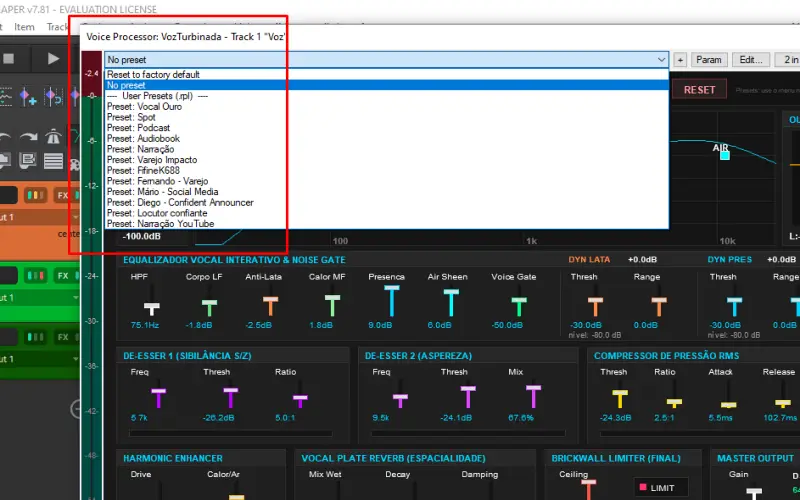Select 'Preset: Vocal Ouro'

[386, 107]
